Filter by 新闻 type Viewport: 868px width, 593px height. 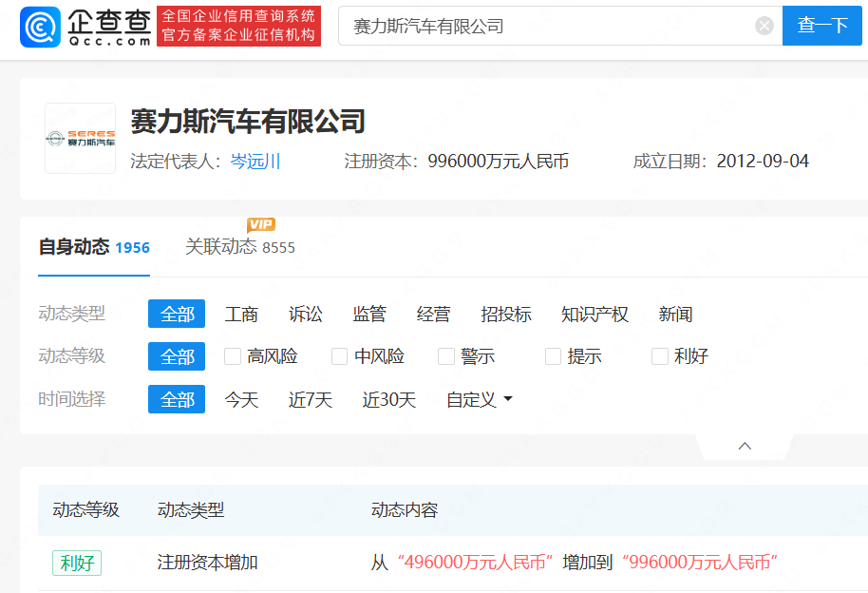(675, 315)
